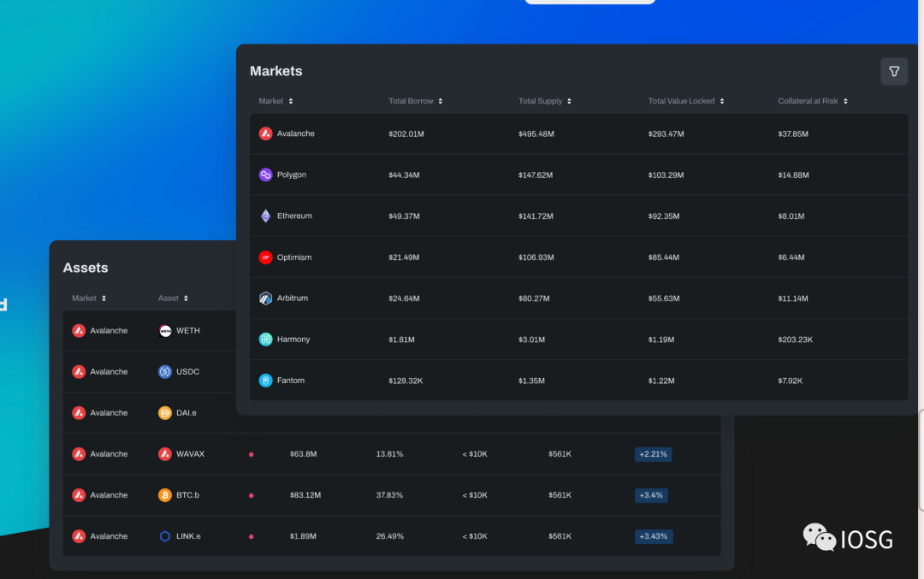The height and width of the screenshot is (579, 924).
Task: Click Avalanche market icon in WAVAX row
Action: (x=79, y=454)
